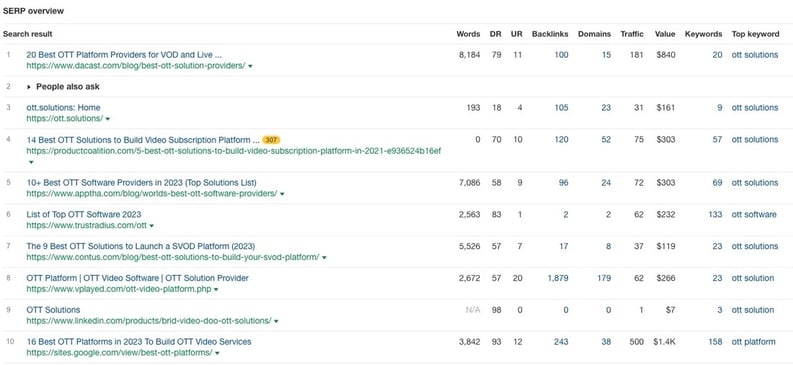
Task: Open 'ott.solutions: Home' result title
Action: pos(63,107)
